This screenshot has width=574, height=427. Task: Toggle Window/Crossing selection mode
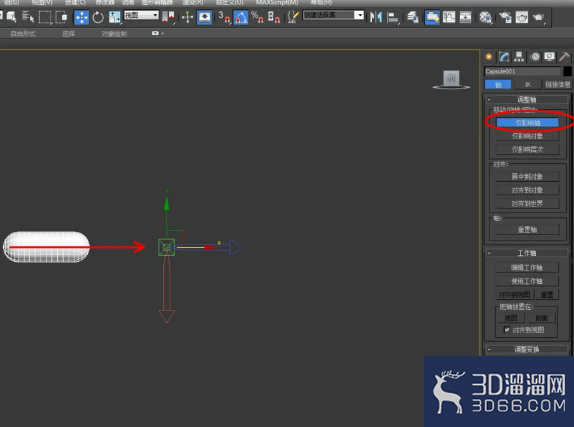click(61, 17)
